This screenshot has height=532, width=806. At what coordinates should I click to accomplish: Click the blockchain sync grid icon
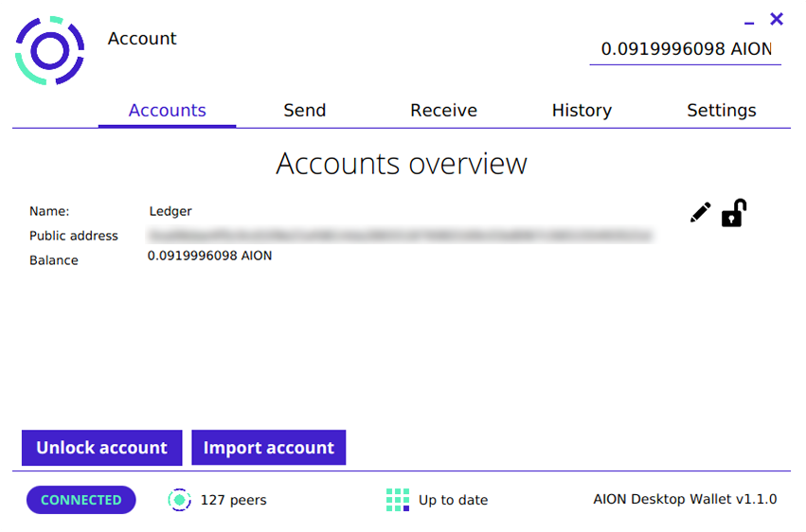point(398,500)
